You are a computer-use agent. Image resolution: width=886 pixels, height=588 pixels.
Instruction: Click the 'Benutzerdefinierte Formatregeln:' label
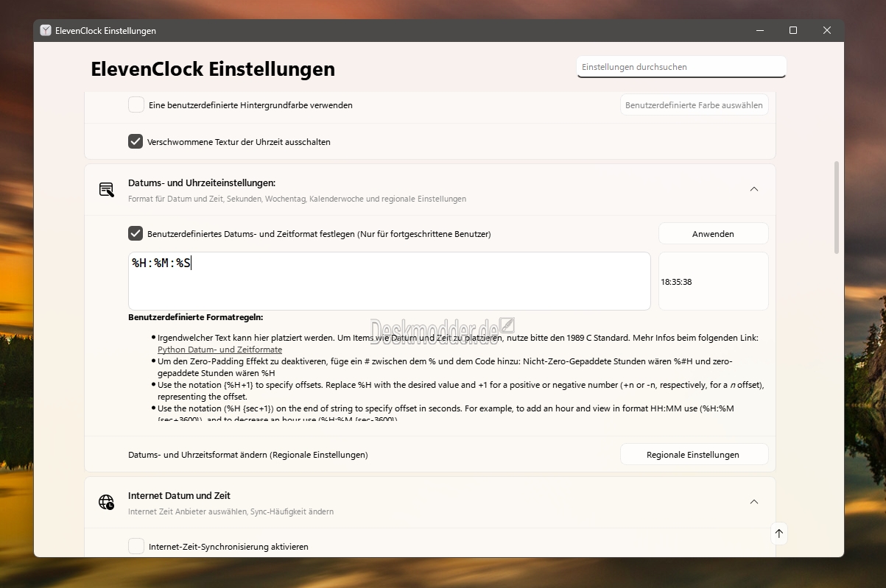tap(195, 318)
